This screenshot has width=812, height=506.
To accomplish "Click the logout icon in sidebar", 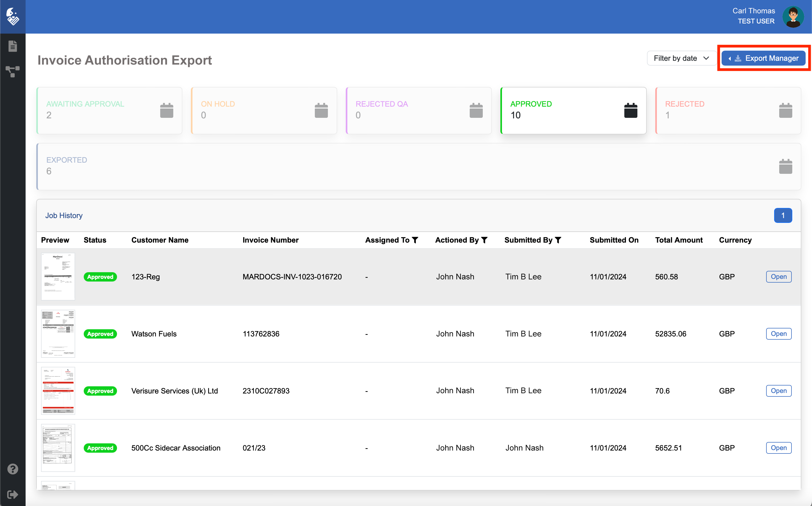I will click(13, 494).
